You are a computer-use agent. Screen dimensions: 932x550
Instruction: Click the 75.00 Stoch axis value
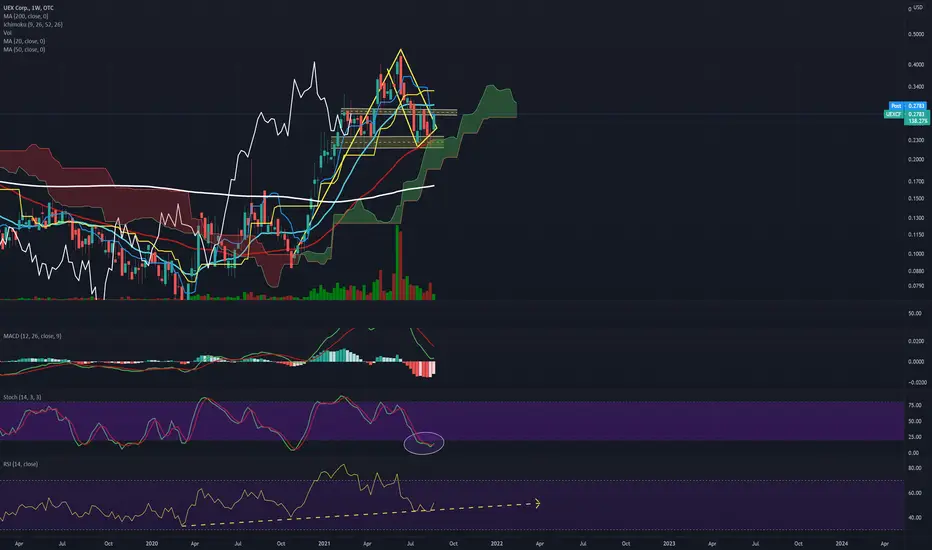915,406
